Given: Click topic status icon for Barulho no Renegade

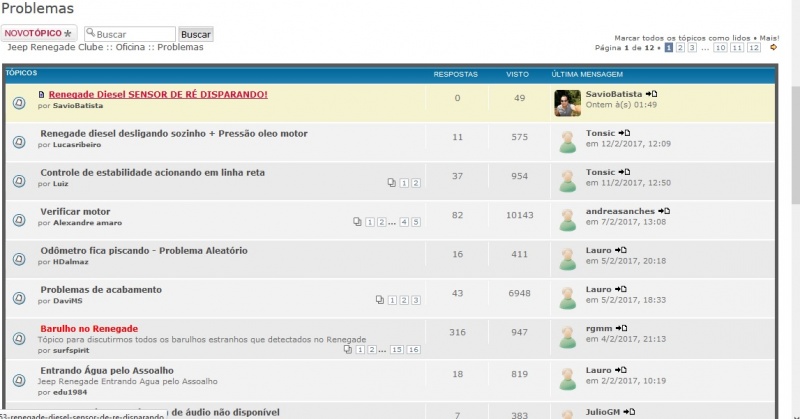Looking at the screenshot, I should tap(19, 338).
